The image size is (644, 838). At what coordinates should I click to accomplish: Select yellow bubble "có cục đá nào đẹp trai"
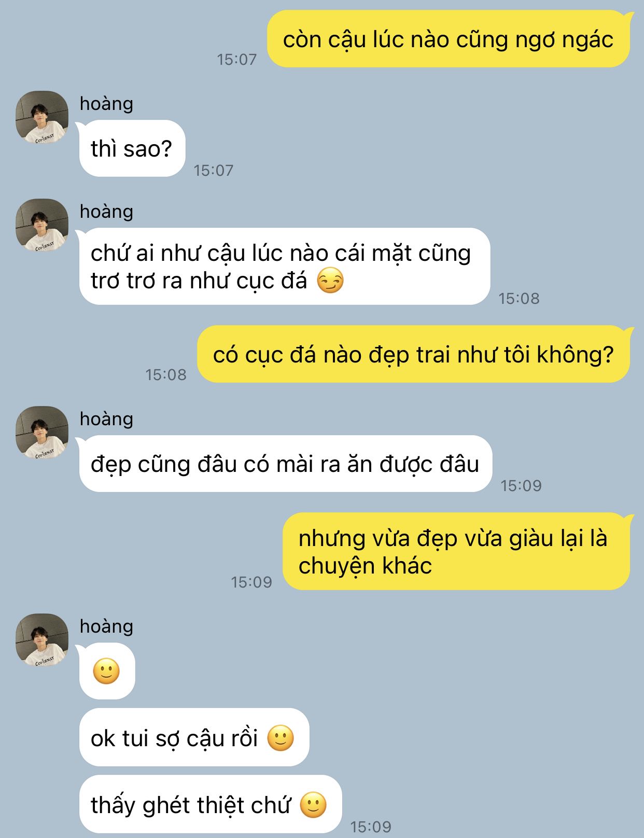click(x=414, y=354)
